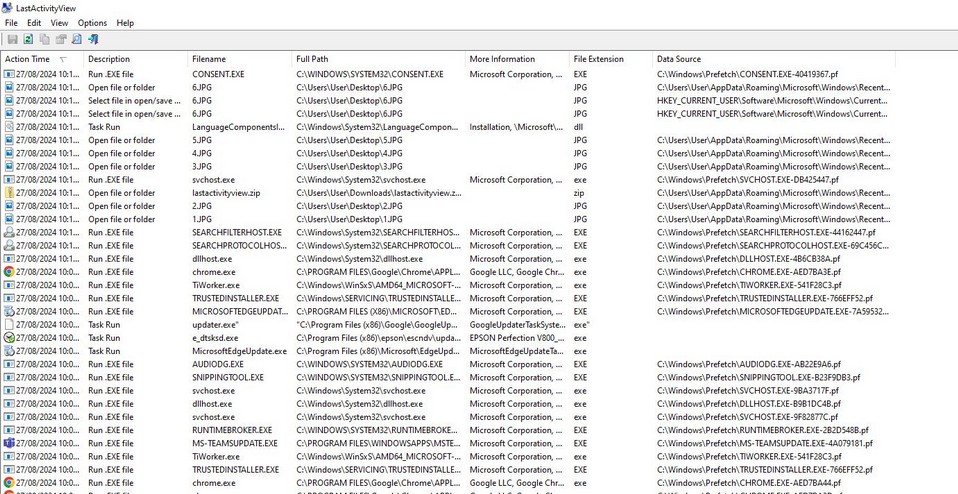Click the Chrome icon beside the CHROME.EXE-AED7BA44 row
The width and height of the screenshot is (958, 494).
(x=9, y=483)
